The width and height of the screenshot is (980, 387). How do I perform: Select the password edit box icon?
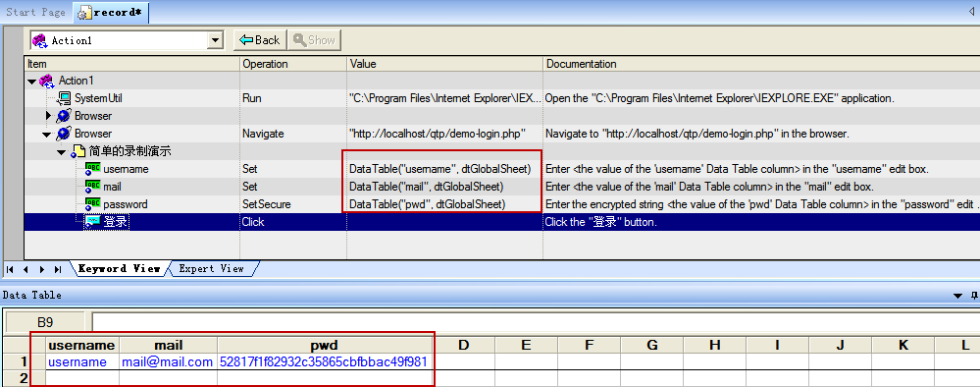coord(92,203)
